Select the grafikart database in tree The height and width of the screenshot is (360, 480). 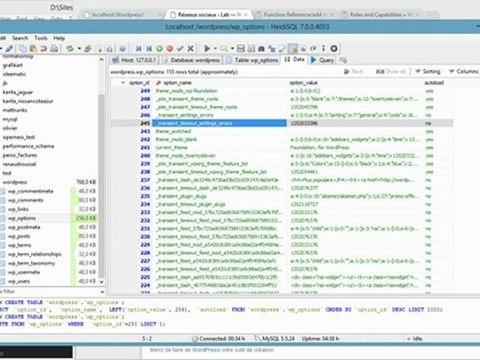point(13,65)
